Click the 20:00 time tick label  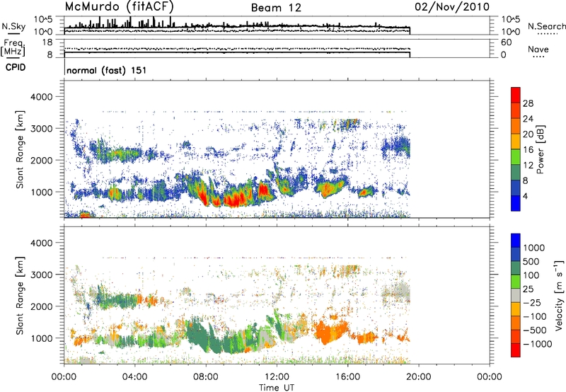click(418, 377)
